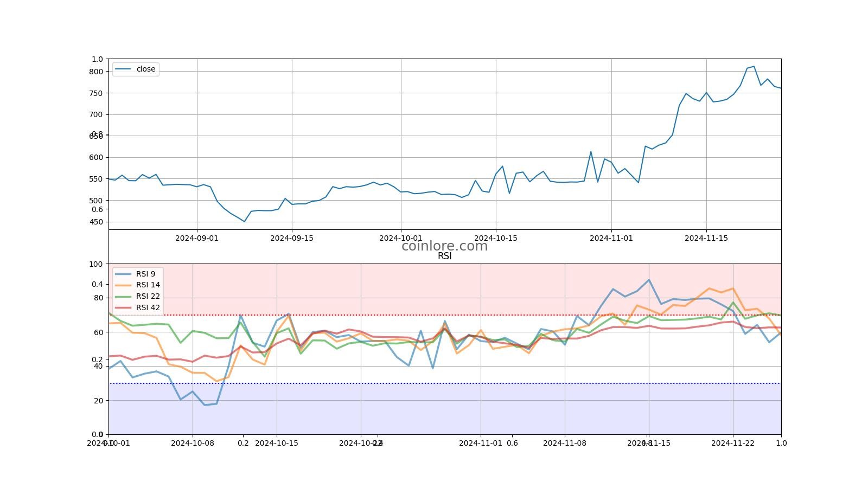Image resolution: width=868 pixels, height=488 pixels.
Task: Click the 800 price axis label
Action: pos(96,72)
